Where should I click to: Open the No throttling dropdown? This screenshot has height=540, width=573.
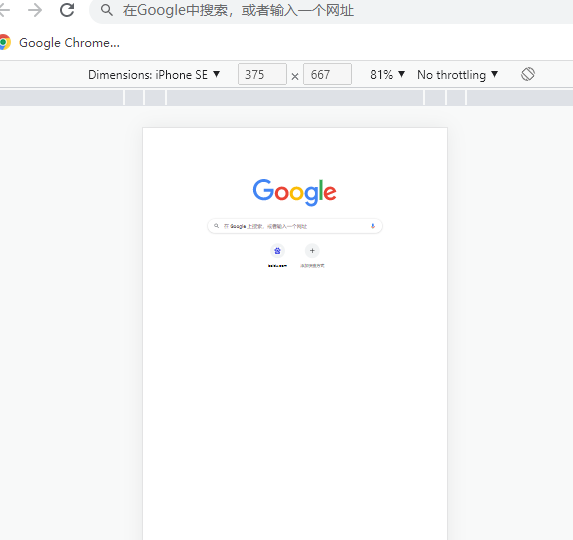[x=458, y=75]
